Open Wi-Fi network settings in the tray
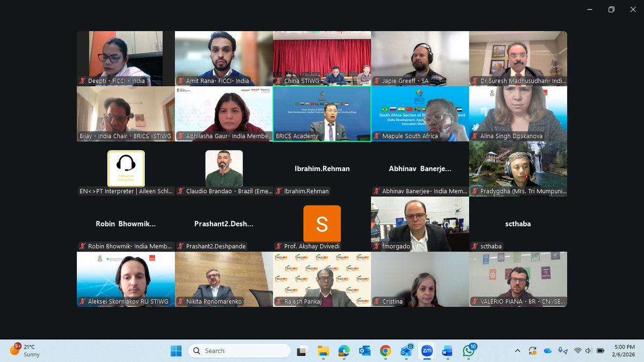This screenshot has width=644, height=362. pos(578,351)
